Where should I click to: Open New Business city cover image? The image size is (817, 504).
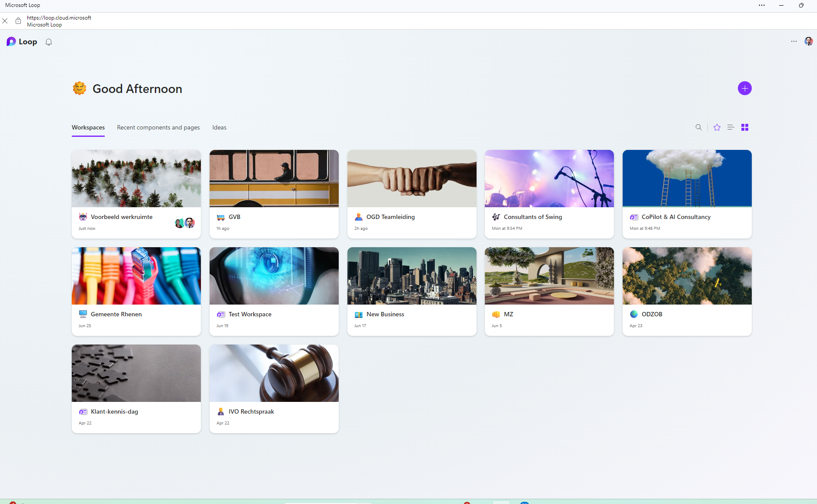pos(412,276)
